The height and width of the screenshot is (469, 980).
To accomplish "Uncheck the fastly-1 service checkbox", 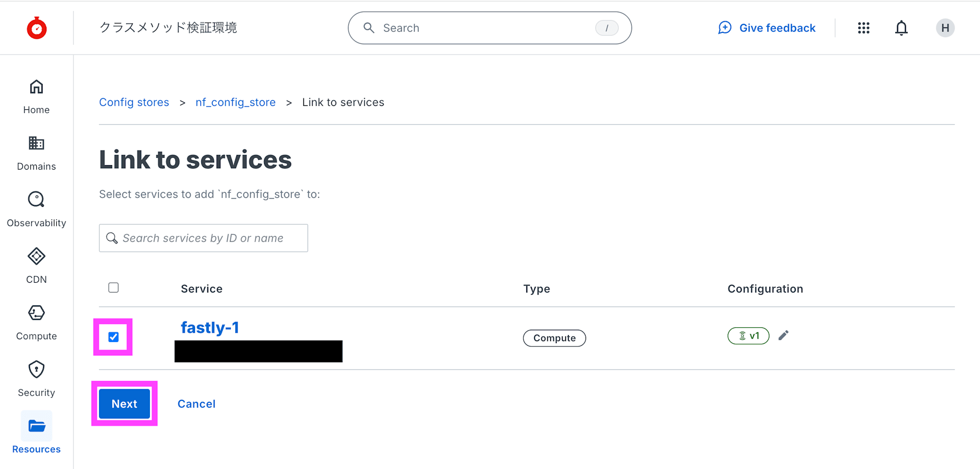I will 113,337.
